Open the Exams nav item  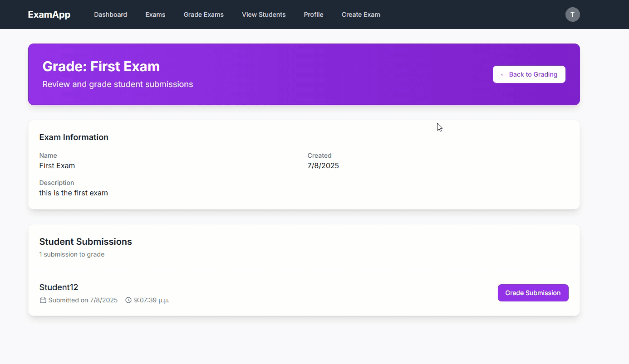click(x=155, y=15)
